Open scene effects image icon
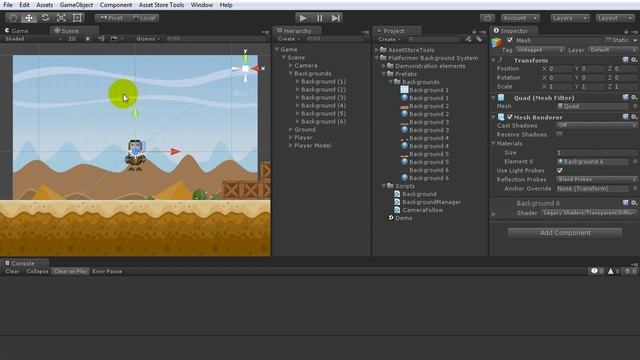The width and height of the screenshot is (640, 360). click(x=114, y=39)
